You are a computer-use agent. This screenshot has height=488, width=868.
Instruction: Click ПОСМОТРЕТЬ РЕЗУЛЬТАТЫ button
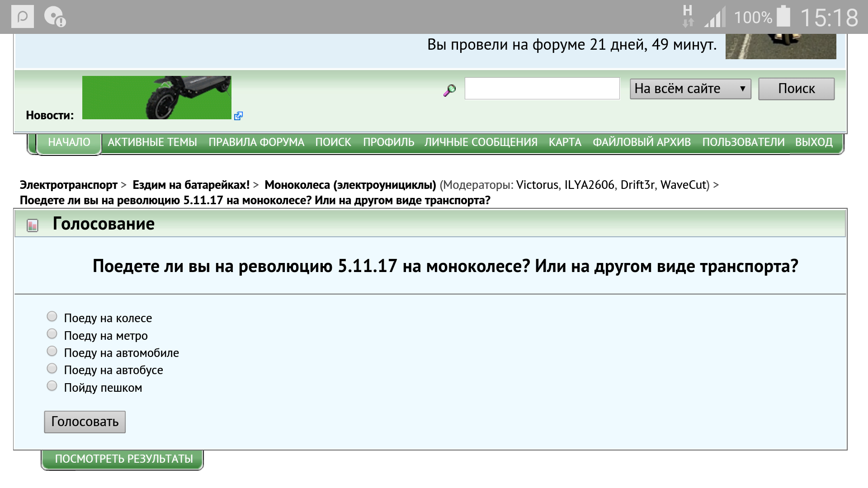(x=123, y=459)
